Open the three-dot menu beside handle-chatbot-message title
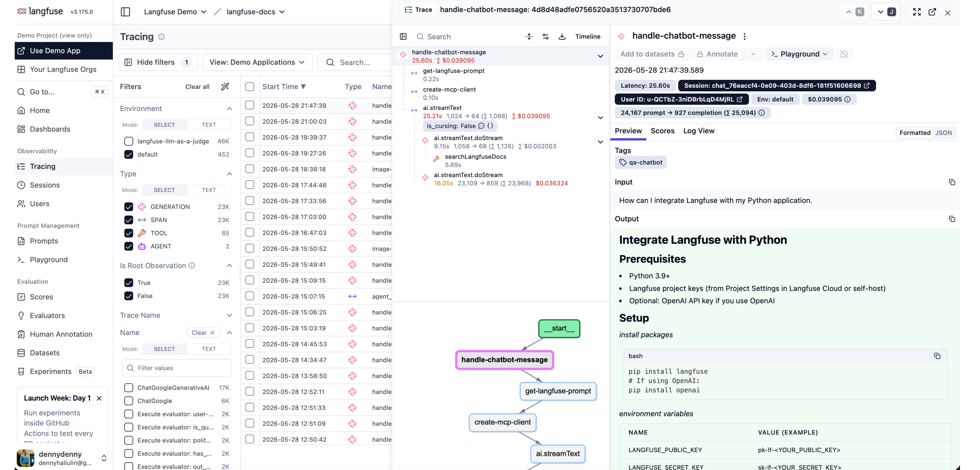Viewport: 980px width, 470px height. tap(744, 36)
